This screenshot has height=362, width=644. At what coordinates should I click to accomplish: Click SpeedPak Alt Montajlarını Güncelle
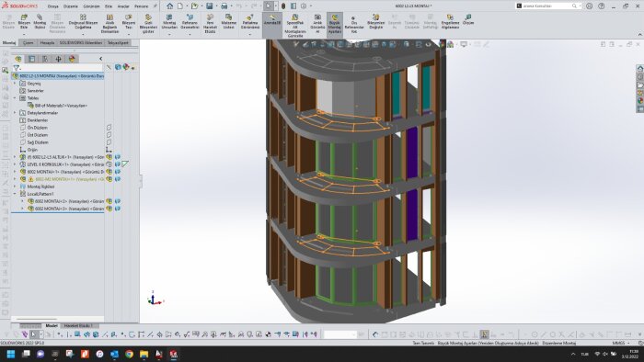click(x=295, y=26)
